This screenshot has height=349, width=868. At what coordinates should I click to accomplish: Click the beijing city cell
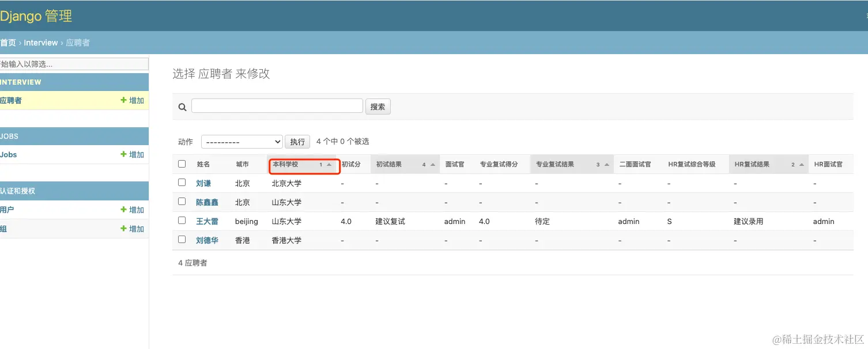coord(247,221)
